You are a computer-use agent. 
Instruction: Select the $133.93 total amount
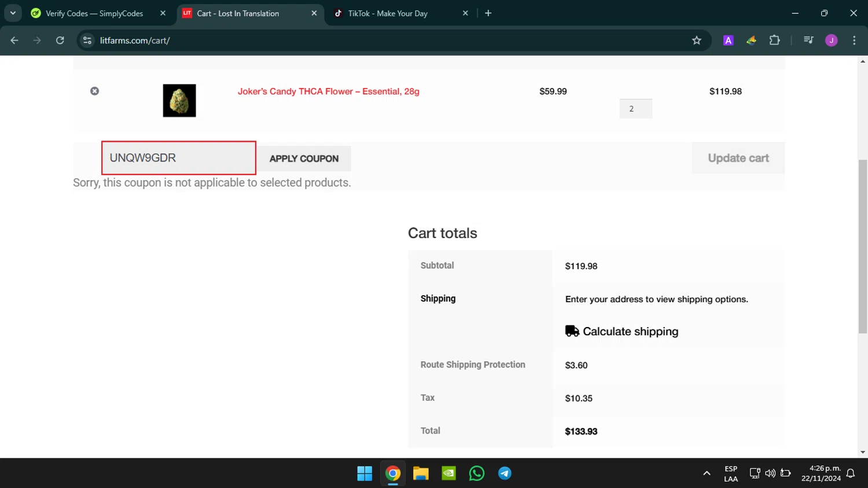[x=582, y=431]
